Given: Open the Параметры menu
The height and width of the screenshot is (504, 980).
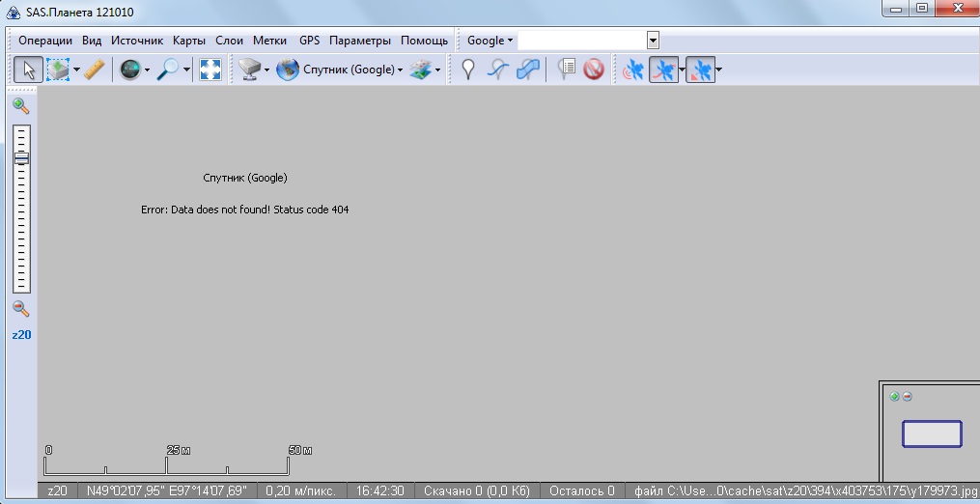Looking at the screenshot, I should 360,41.
